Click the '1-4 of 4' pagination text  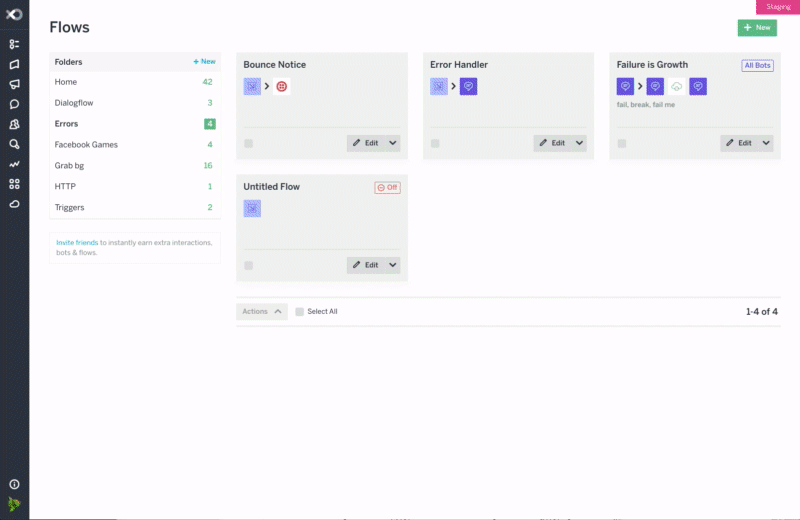[x=762, y=312]
